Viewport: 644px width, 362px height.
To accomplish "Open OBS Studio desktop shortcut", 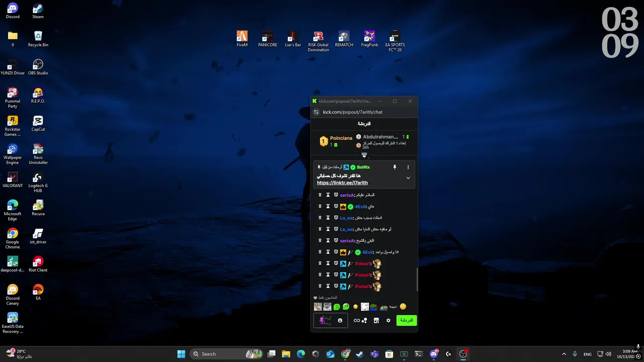I will [38, 67].
